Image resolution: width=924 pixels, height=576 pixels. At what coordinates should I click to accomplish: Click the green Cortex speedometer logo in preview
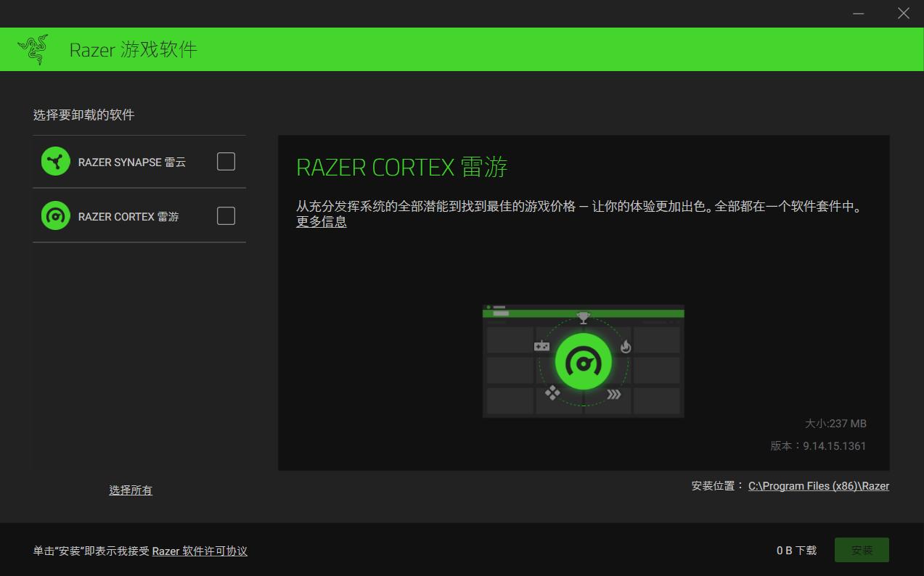click(583, 361)
